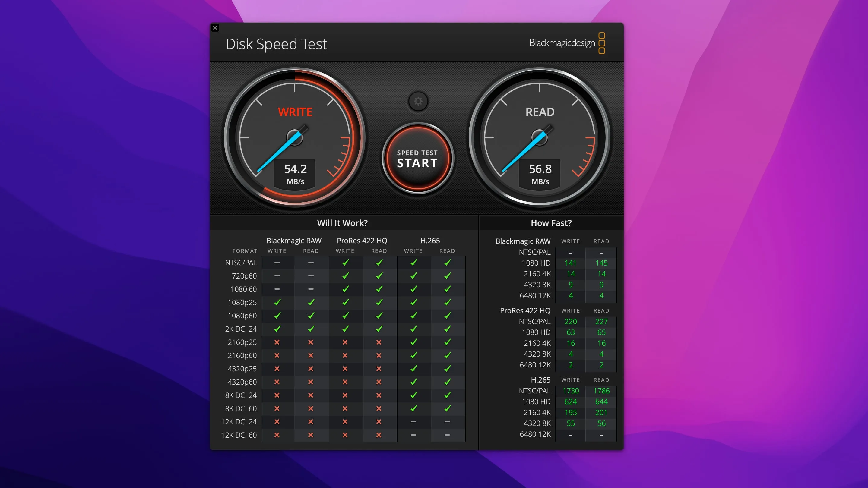This screenshot has height=488, width=868.
Task: Click NTSC/PAL ProRes 422 HQ write checkmark
Action: click(x=345, y=262)
